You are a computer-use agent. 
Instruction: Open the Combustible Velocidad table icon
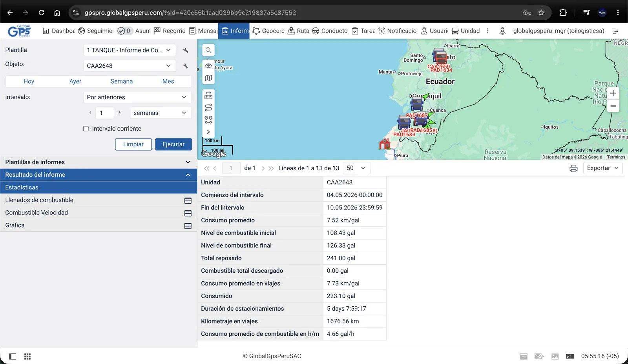(x=188, y=213)
